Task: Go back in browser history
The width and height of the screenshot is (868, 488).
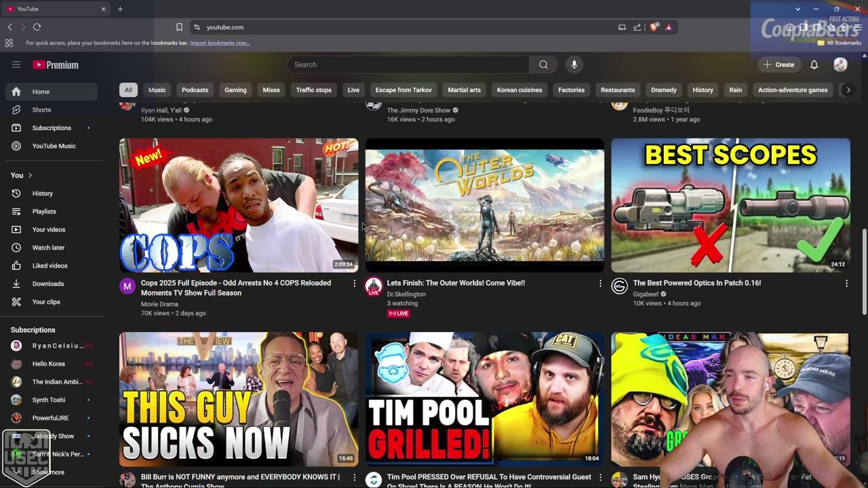Action: point(9,27)
